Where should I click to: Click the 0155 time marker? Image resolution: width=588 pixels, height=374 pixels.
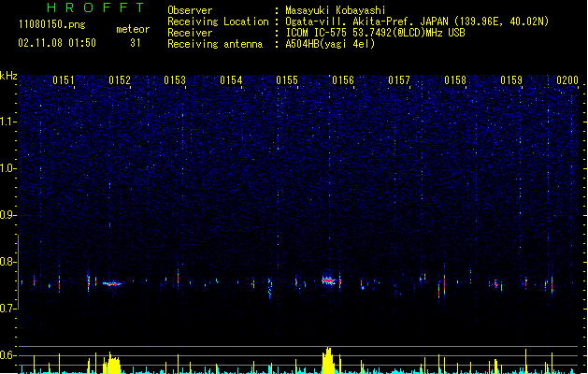tap(287, 80)
